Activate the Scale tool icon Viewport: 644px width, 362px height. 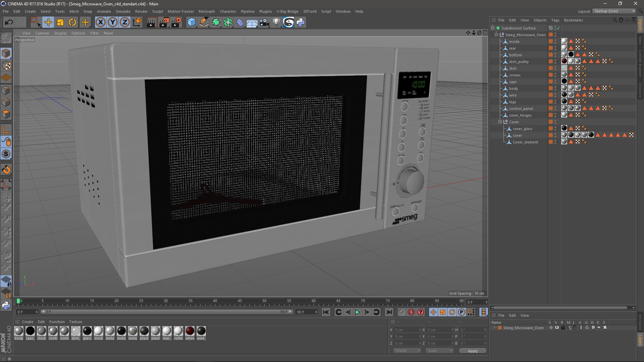(x=60, y=22)
